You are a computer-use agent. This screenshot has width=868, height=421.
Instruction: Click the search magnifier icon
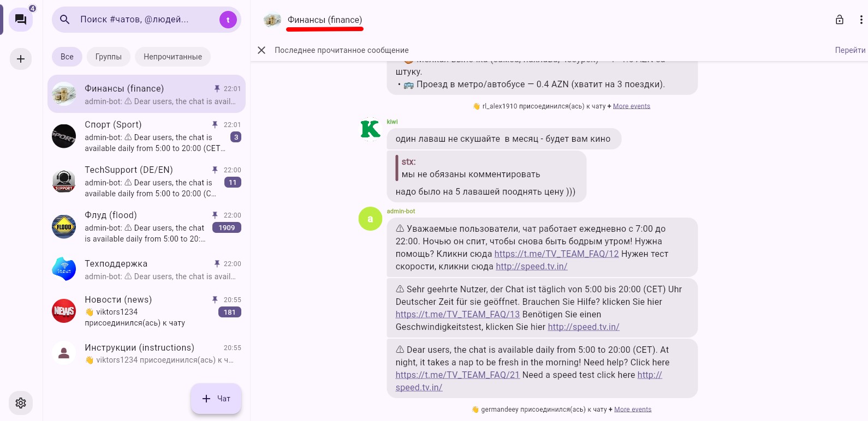(65, 20)
